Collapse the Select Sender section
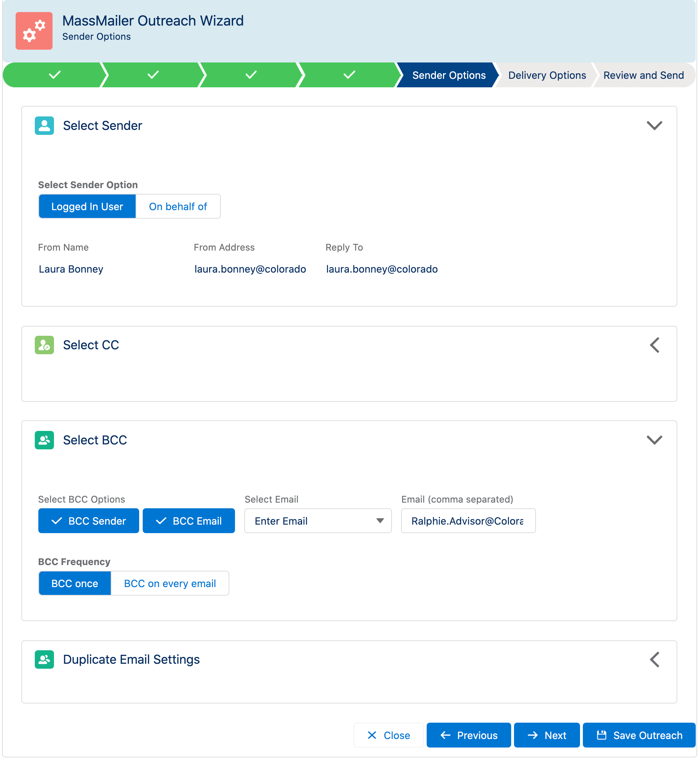This screenshot has width=700, height=761. point(655,126)
